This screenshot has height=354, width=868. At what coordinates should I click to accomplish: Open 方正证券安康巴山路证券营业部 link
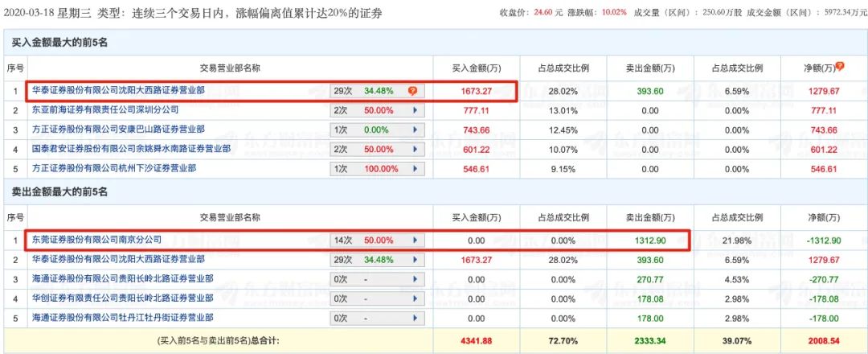[118, 129]
